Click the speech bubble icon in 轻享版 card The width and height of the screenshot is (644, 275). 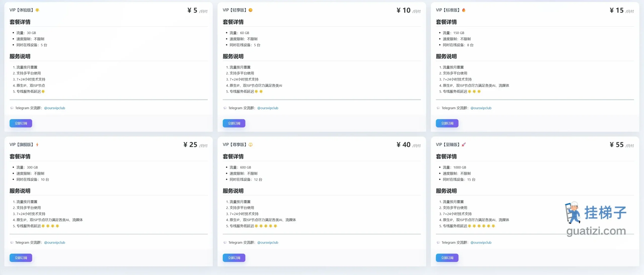225,108
